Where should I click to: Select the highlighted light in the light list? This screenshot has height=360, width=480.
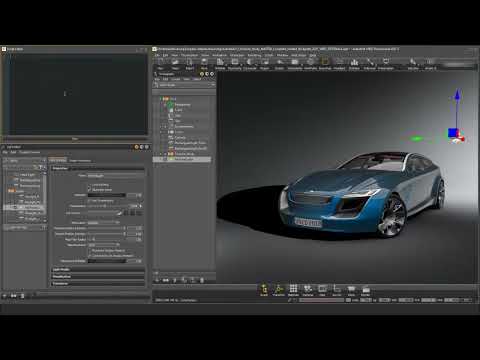(x=23, y=207)
